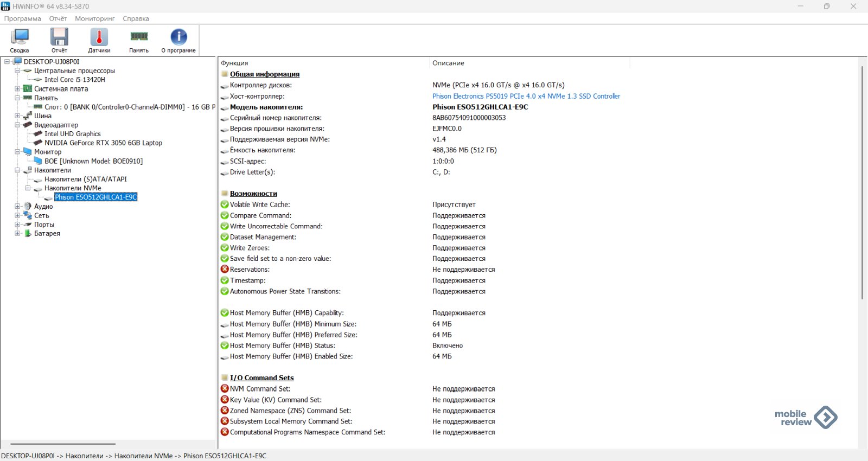The image size is (868, 461).
Task: Collapse the Накопители NVMe tree node
Action: tap(28, 188)
